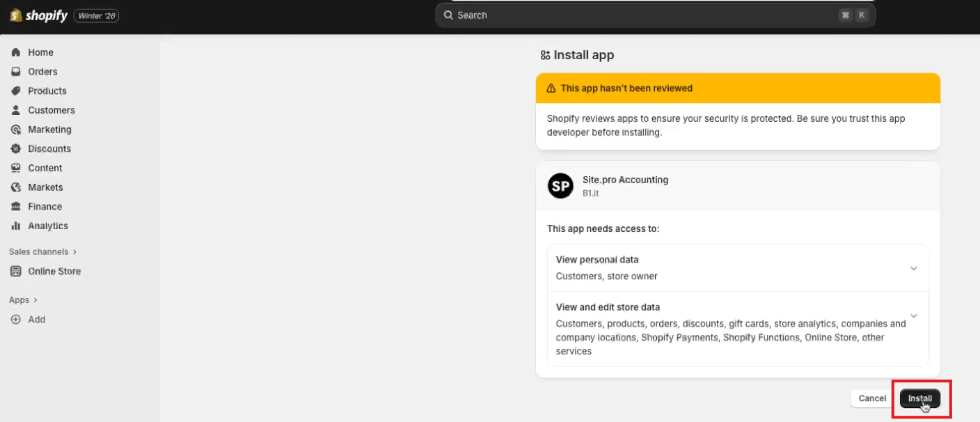Expand View and edit store data chevron

tap(914, 315)
